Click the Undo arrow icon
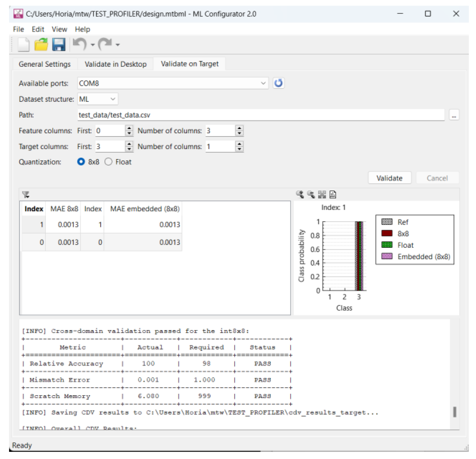 [80, 44]
